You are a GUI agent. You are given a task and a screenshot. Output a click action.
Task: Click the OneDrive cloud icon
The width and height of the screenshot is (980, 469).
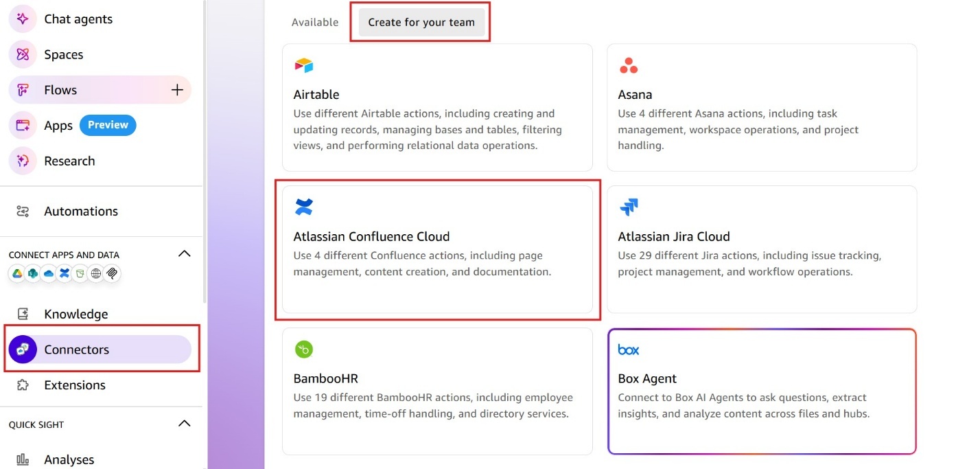(x=49, y=273)
